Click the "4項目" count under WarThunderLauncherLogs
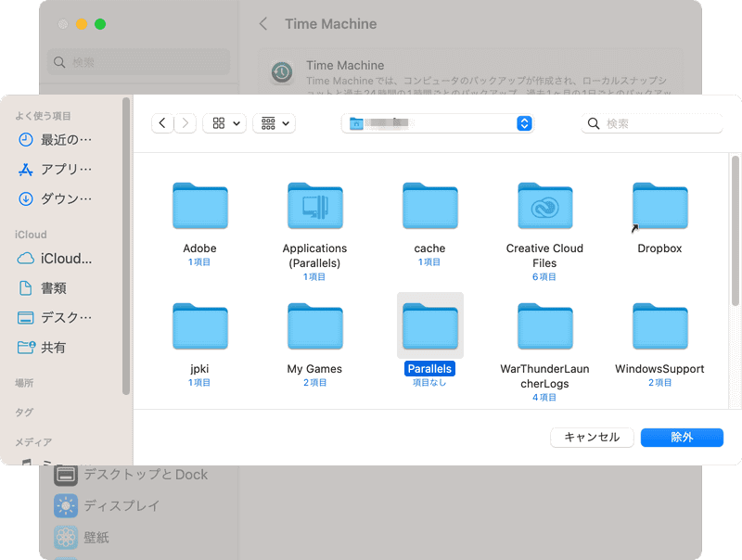The image size is (742, 560). click(x=544, y=398)
